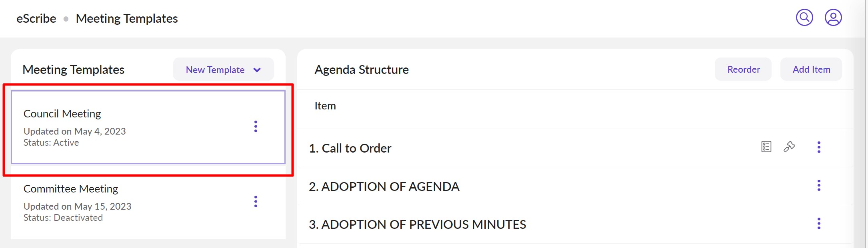868x248 pixels.
Task: Click the Meeting Templates breadcrumb title
Action: [127, 19]
